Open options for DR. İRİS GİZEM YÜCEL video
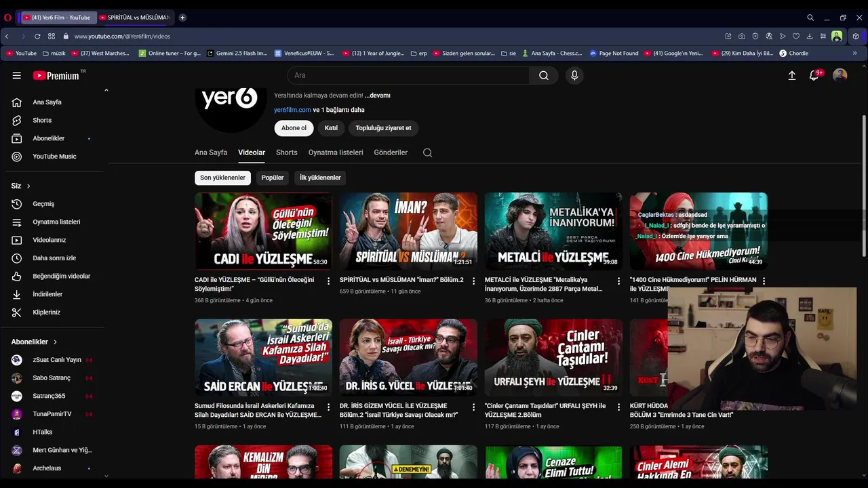 coord(474,407)
